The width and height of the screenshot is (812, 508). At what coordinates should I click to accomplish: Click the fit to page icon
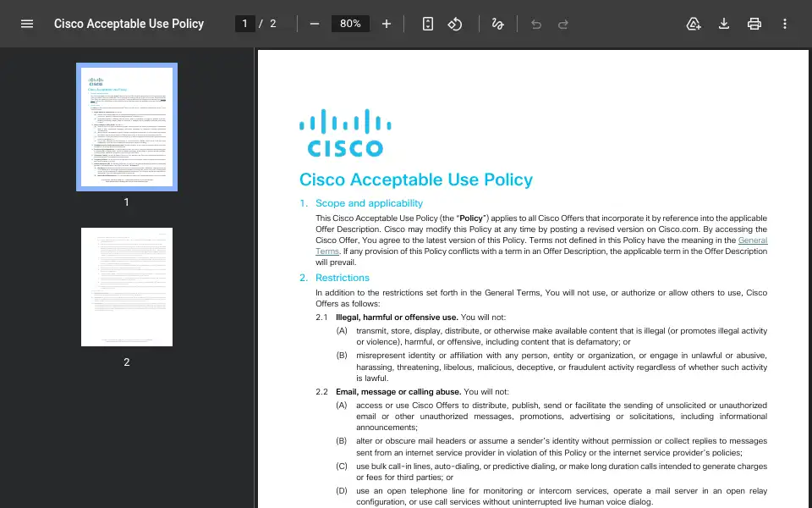point(428,24)
